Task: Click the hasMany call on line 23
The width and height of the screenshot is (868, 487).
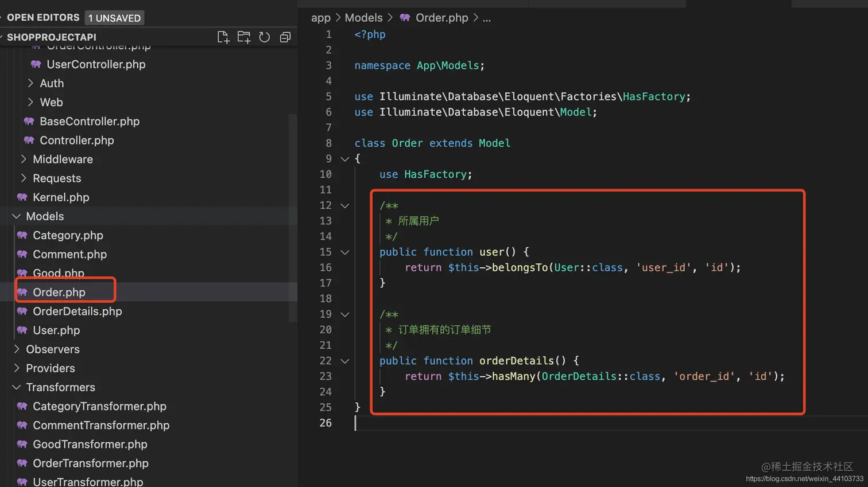Action: [x=513, y=376]
